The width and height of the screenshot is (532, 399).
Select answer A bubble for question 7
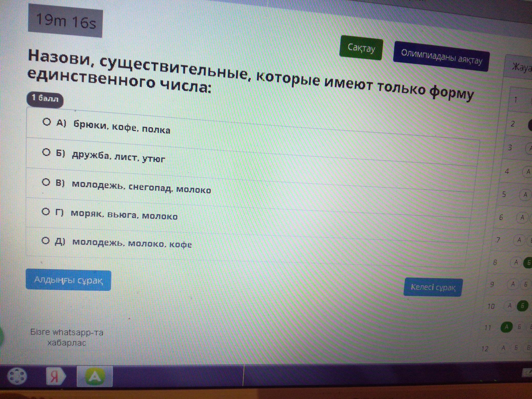click(x=519, y=240)
